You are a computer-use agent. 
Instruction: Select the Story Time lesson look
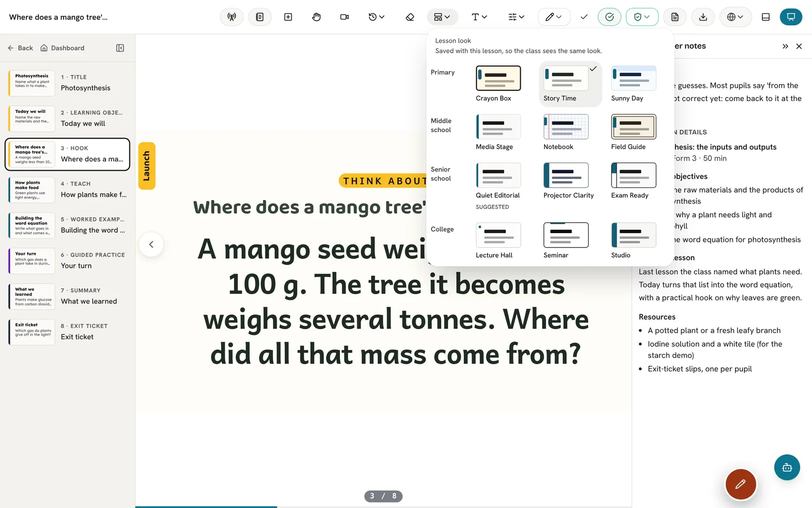570,84
